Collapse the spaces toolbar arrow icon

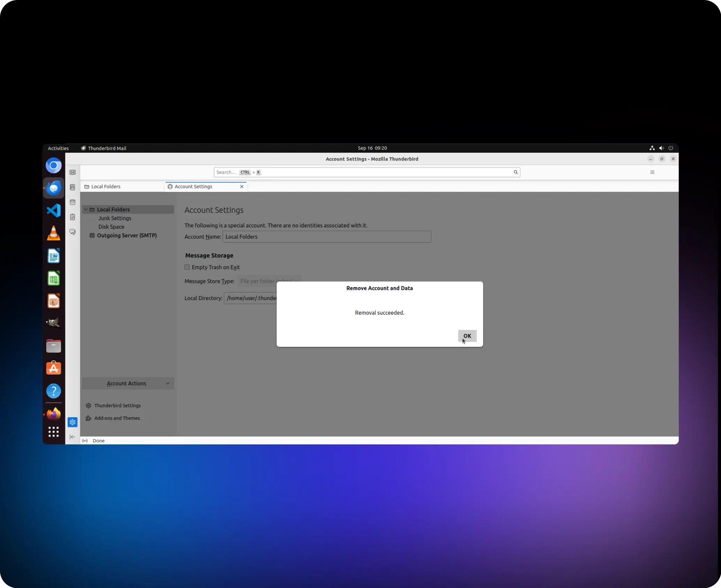point(73,437)
